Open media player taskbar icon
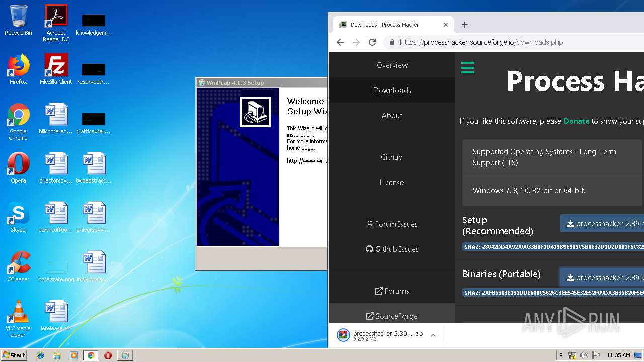The image size is (644, 362). (74, 355)
